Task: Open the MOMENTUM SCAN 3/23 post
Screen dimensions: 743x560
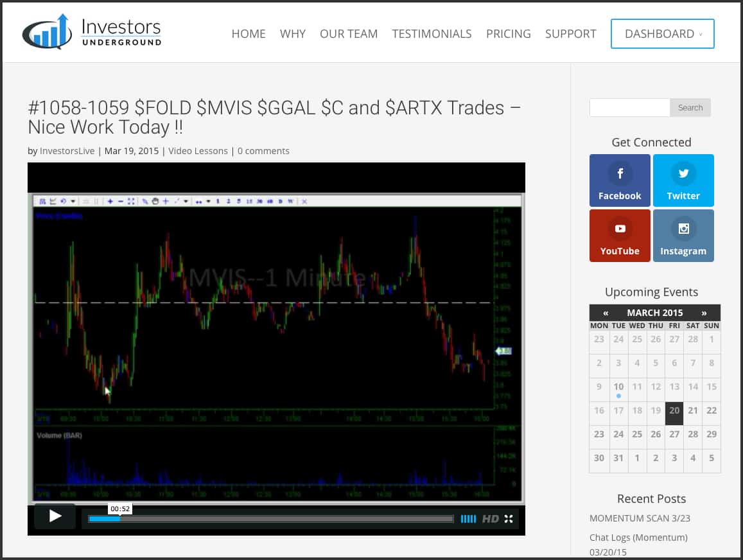Action: 639,518
